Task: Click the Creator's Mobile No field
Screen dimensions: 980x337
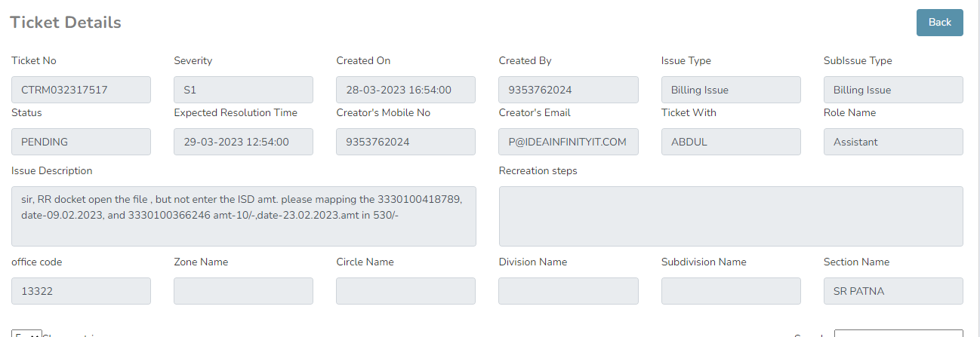Action: tap(405, 142)
